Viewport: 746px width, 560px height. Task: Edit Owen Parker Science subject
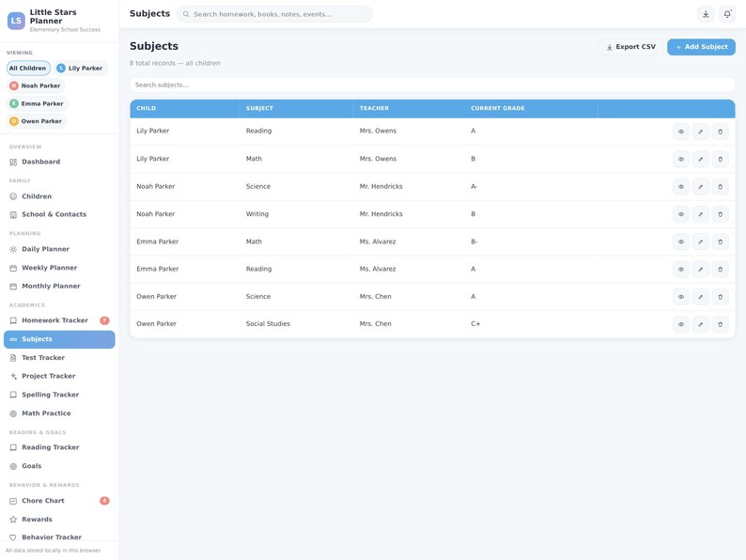tap(700, 297)
